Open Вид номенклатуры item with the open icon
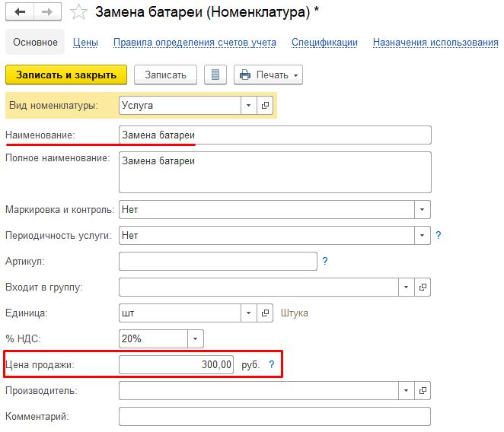Viewport: 504px width, 432px height. (x=265, y=106)
